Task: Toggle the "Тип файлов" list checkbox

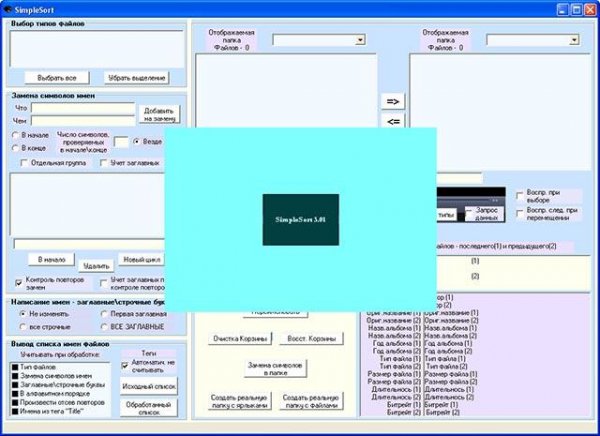Action: click(x=15, y=367)
